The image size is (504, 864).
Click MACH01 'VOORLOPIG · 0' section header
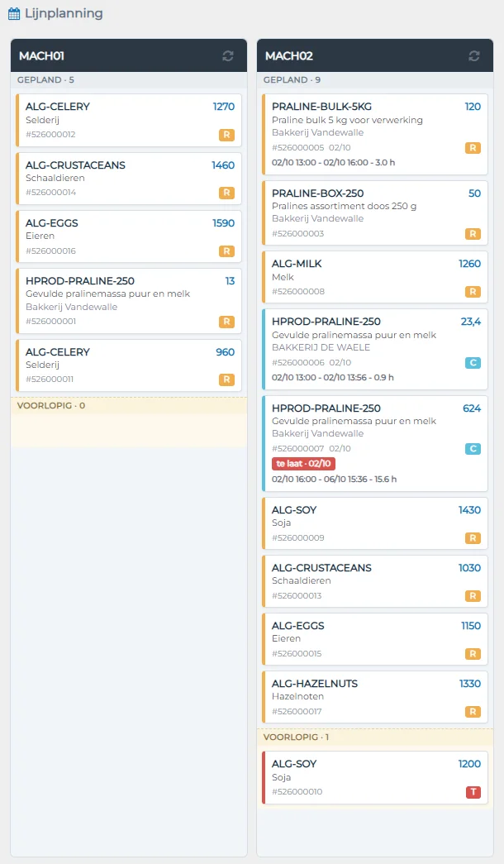[x=129, y=406]
